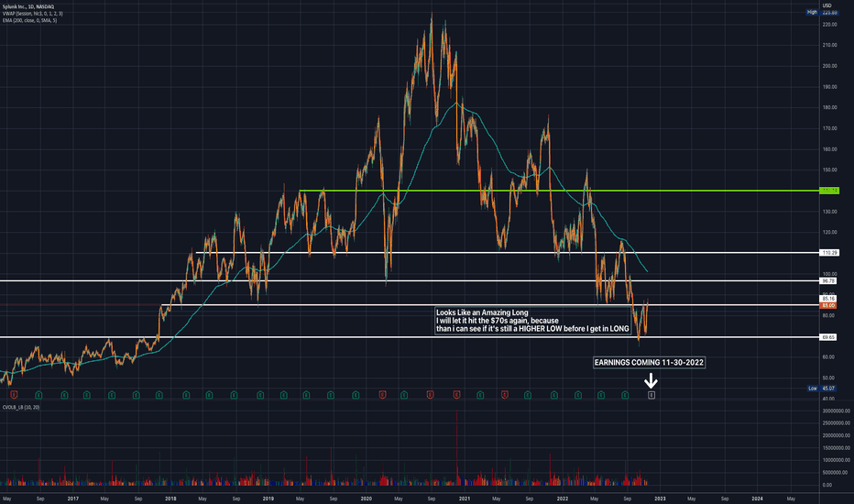Click the 200.00 price axis label

point(829,66)
